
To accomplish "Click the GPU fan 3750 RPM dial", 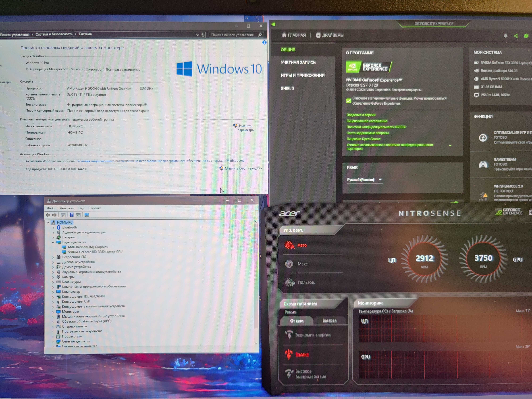I will click(483, 259).
